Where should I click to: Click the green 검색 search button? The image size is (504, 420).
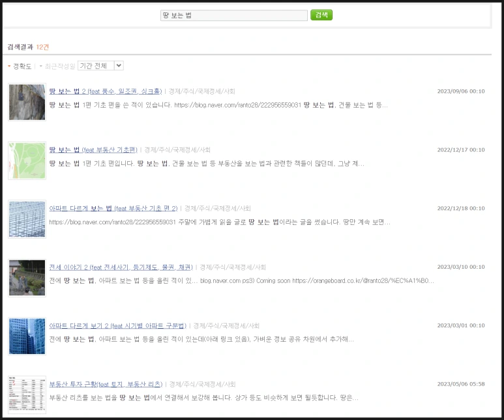pos(321,15)
